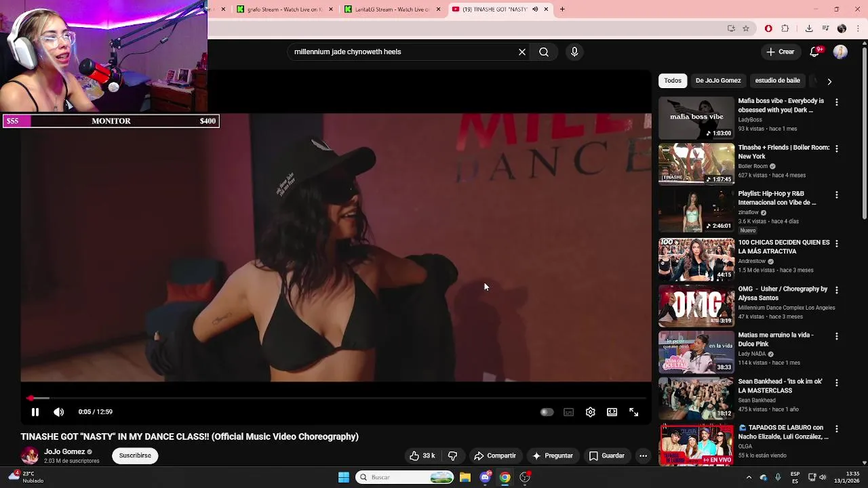The width and height of the screenshot is (868, 488).
Task: Install app icon in address bar
Action: coord(731,28)
